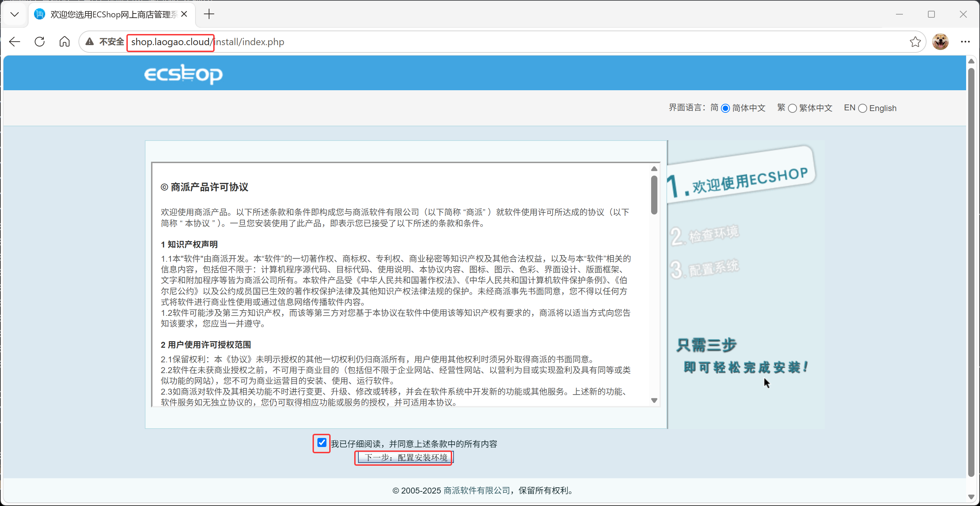
Task: Open the 商派软件有限公司 footer link
Action: pos(477,490)
